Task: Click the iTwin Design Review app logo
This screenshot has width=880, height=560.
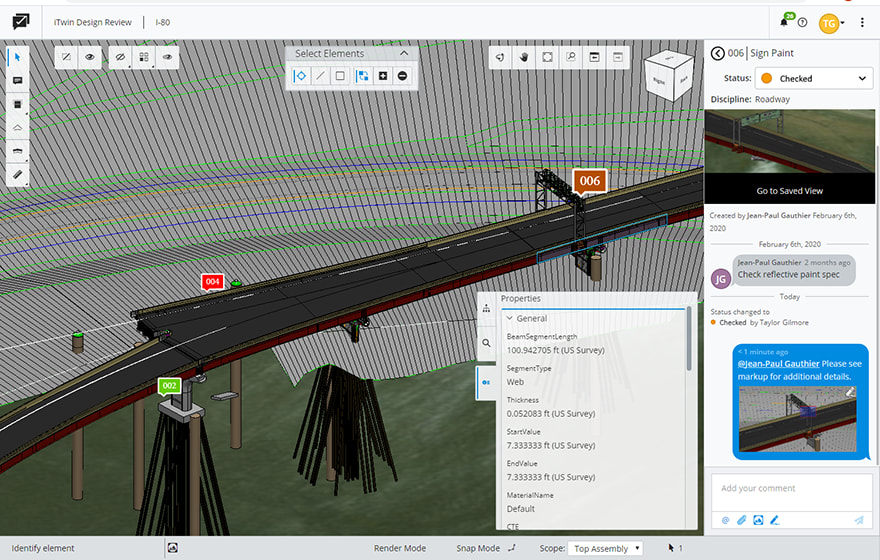Action: (x=21, y=22)
